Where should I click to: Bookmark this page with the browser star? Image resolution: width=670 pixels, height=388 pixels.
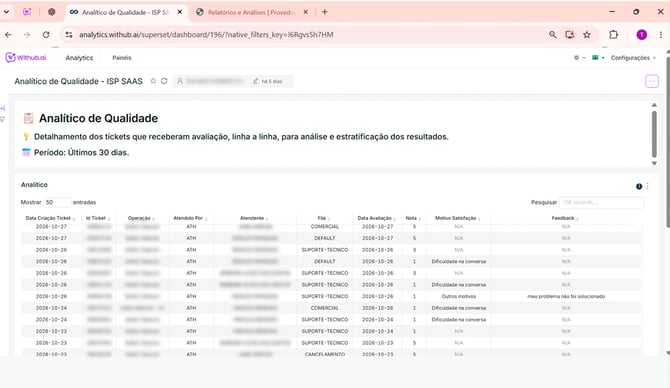tap(587, 35)
